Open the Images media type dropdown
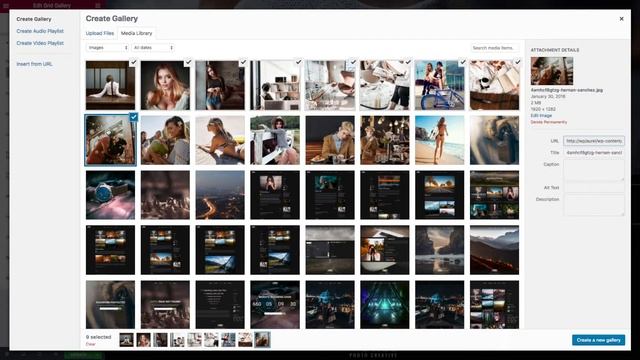Image resolution: width=640 pixels, height=360 pixels. [x=107, y=48]
